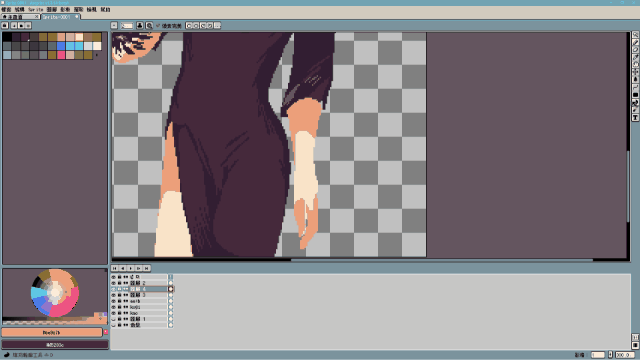The height and width of the screenshot is (360, 640).
Task: Select the Contour tool
Action: pyautogui.click(x=636, y=102)
